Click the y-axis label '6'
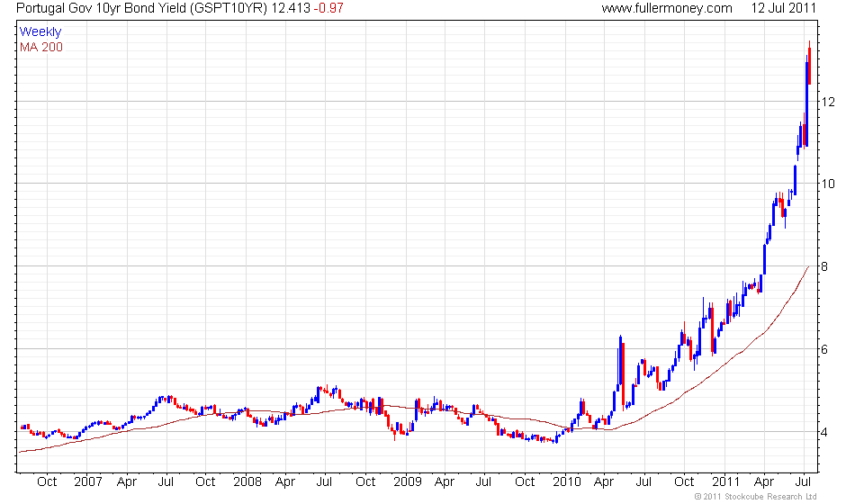This screenshot has height=504, width=864. (824, 349)
